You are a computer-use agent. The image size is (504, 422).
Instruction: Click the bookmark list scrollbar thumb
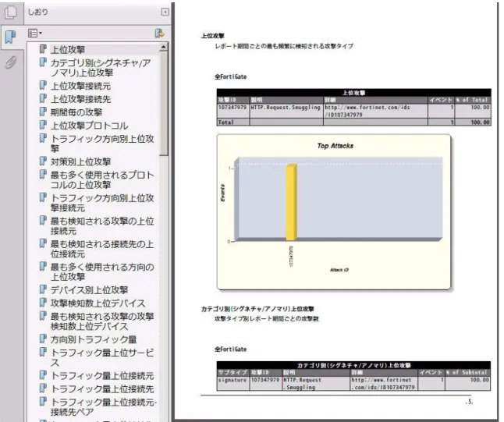click(x=163, y=103)
